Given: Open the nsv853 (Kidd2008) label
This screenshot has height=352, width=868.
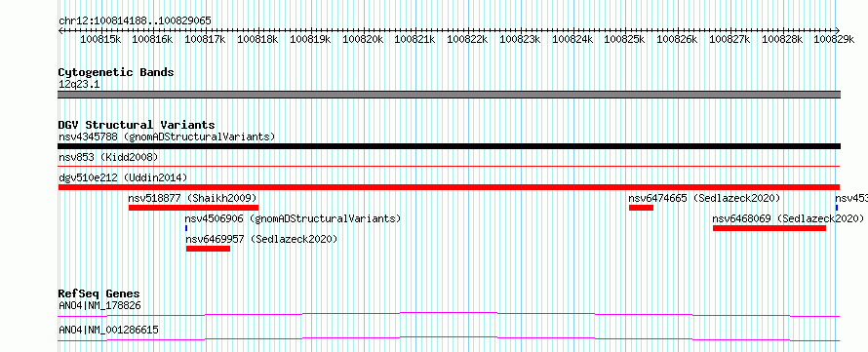Looking at the screenshot, I should (108, 158).
